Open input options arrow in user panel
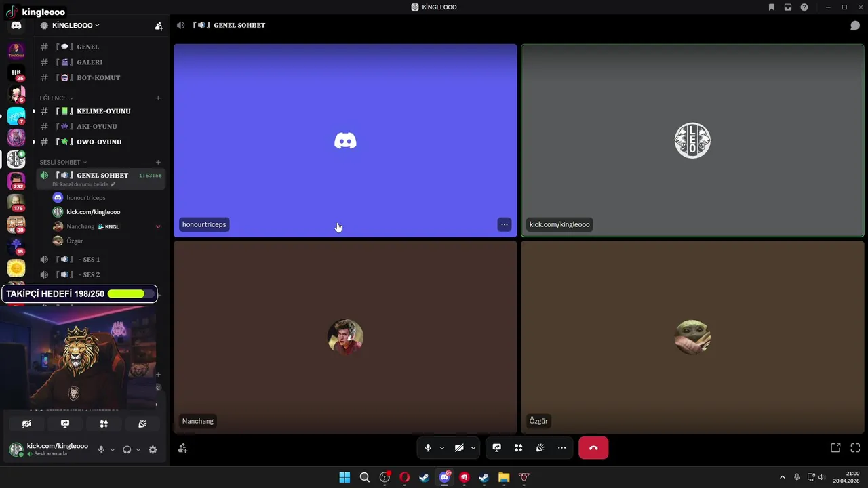 113,449
